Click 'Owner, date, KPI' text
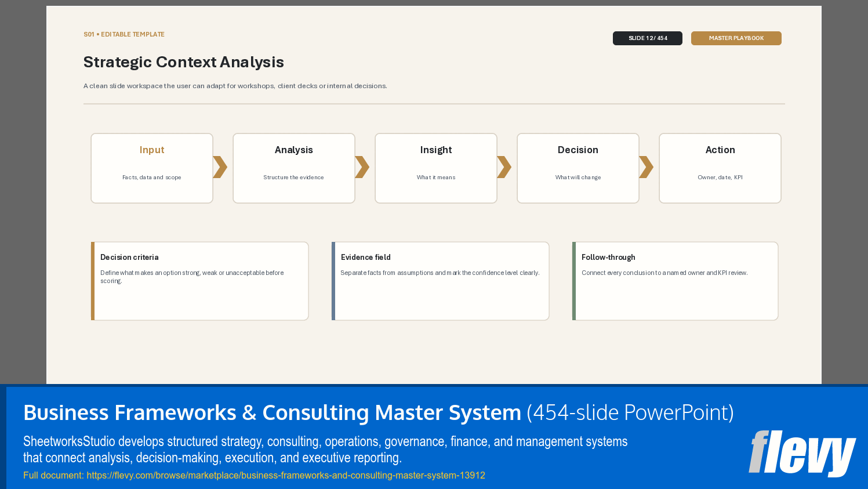This screenshot has height=489, width=868. (x=720, y=178)
